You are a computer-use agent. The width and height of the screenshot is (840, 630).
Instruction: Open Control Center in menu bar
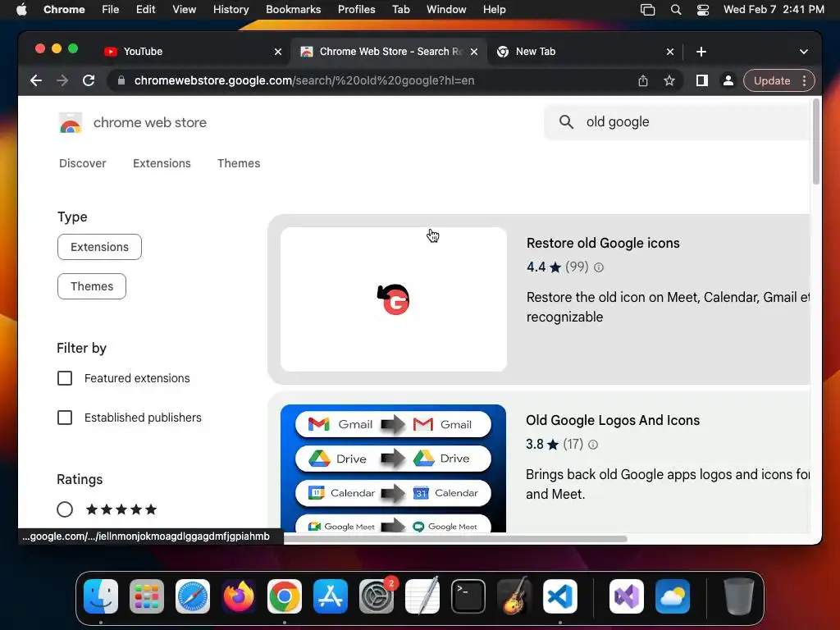(703, 10)
